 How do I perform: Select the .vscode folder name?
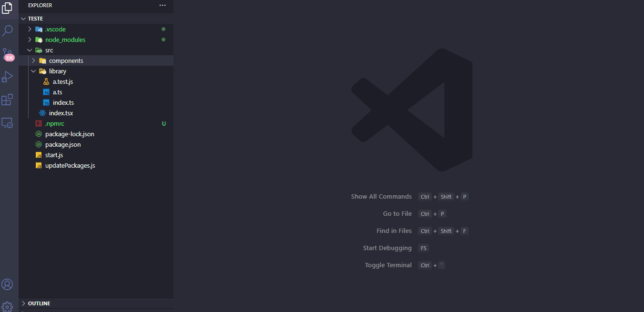[x=55, y=29]
